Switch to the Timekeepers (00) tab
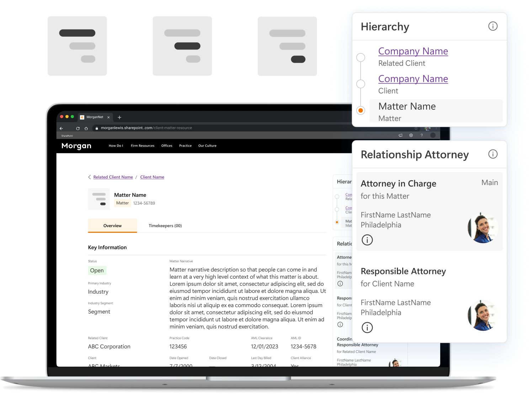 (x=165, y=226)
